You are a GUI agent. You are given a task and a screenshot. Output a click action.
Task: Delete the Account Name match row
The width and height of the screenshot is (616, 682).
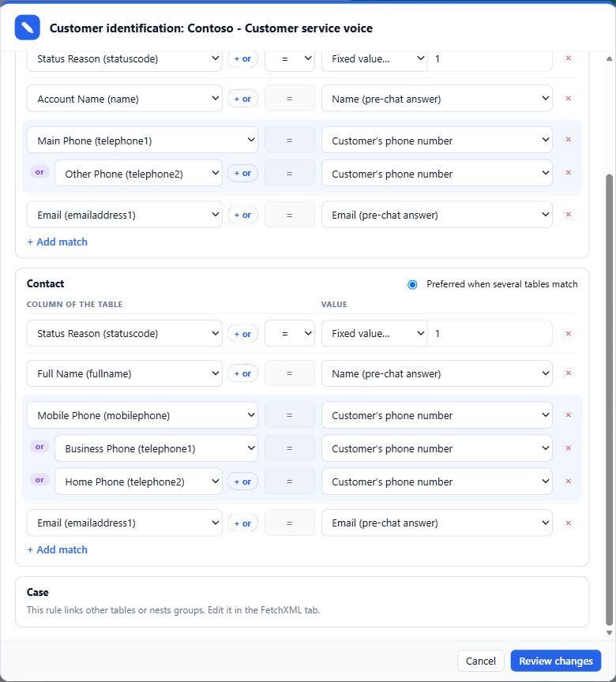click(568, 99)
